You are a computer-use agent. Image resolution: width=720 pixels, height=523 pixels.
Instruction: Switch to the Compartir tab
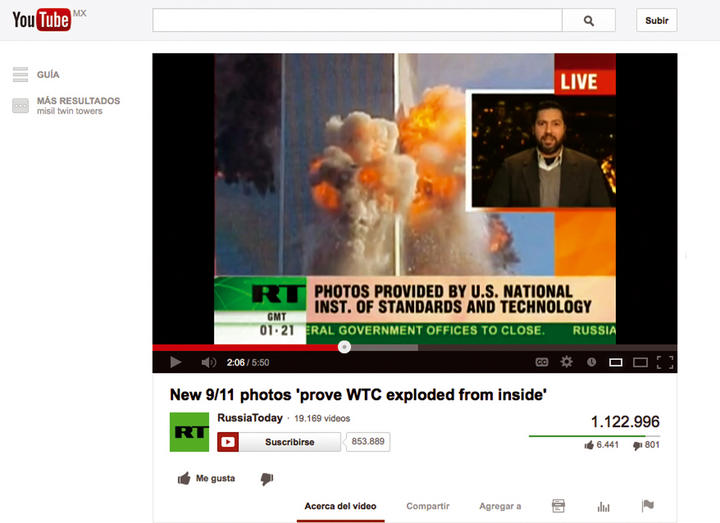pos(427,506)
